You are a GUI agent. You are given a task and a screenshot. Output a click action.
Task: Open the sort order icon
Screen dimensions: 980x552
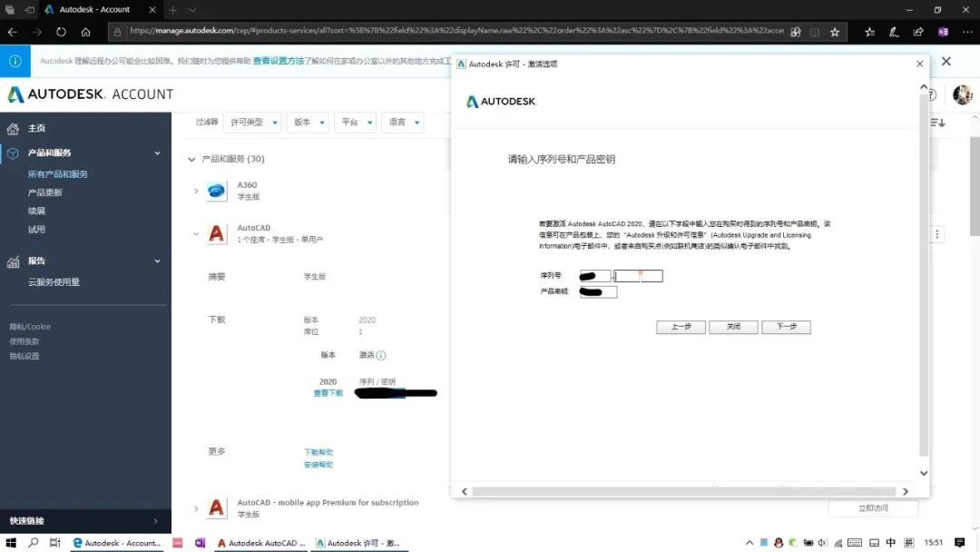(x=936, y=123)
